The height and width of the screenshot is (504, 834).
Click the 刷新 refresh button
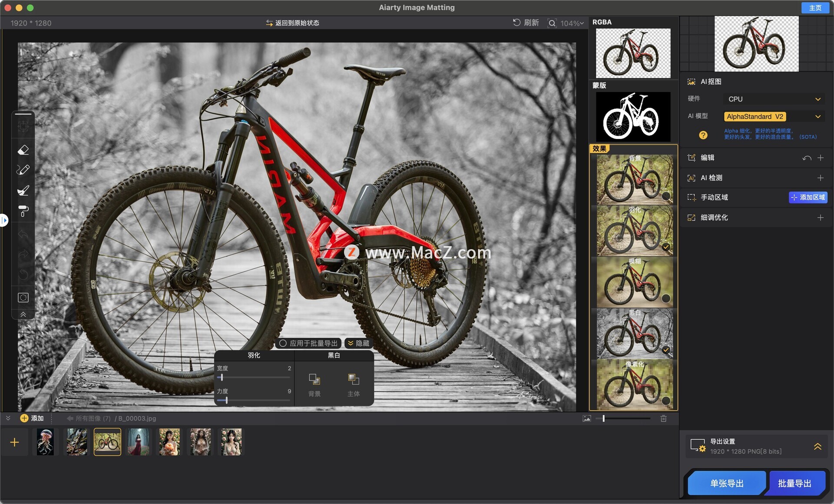click(526, 23)
